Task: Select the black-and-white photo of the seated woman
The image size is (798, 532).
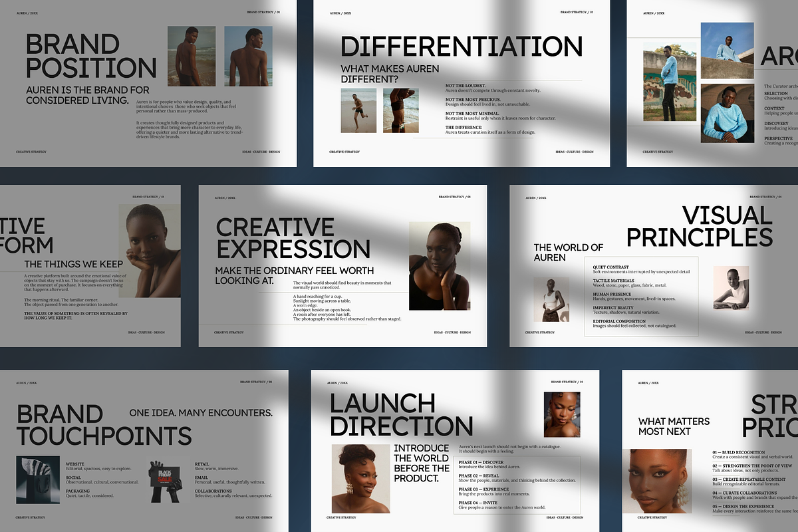Action: click(731, 288)
